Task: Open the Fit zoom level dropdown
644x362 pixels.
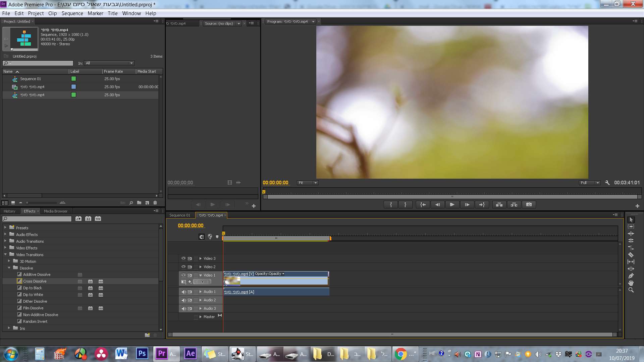Action: 308,183
